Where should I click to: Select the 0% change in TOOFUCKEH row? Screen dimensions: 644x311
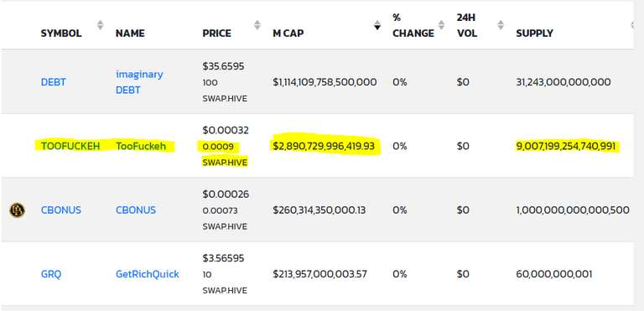(x=400, y=146)
